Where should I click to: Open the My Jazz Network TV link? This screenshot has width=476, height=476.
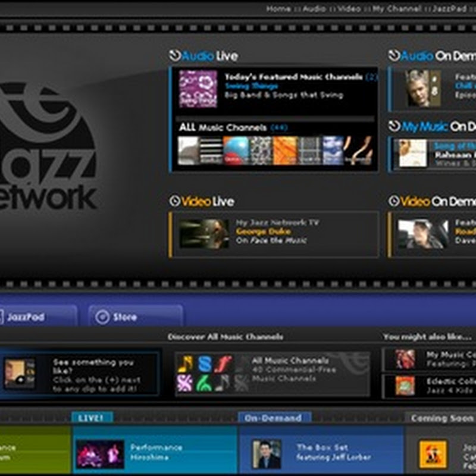277,223
